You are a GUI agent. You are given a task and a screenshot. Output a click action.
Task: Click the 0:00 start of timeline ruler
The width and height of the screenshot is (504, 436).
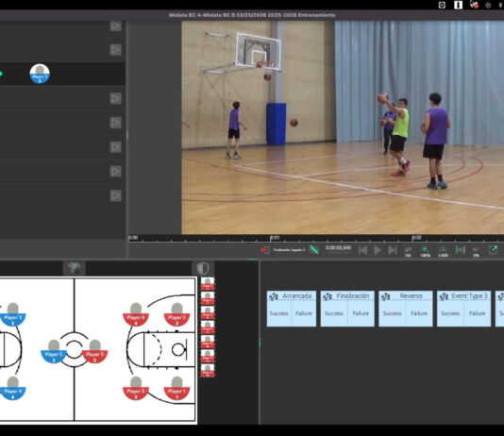coord(133,238)
